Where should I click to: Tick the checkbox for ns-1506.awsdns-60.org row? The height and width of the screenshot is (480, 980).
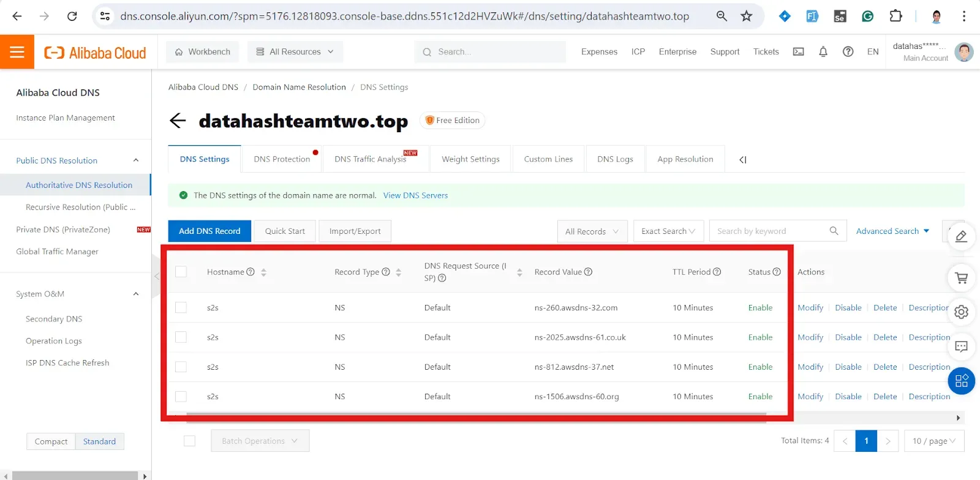[181, 396]
